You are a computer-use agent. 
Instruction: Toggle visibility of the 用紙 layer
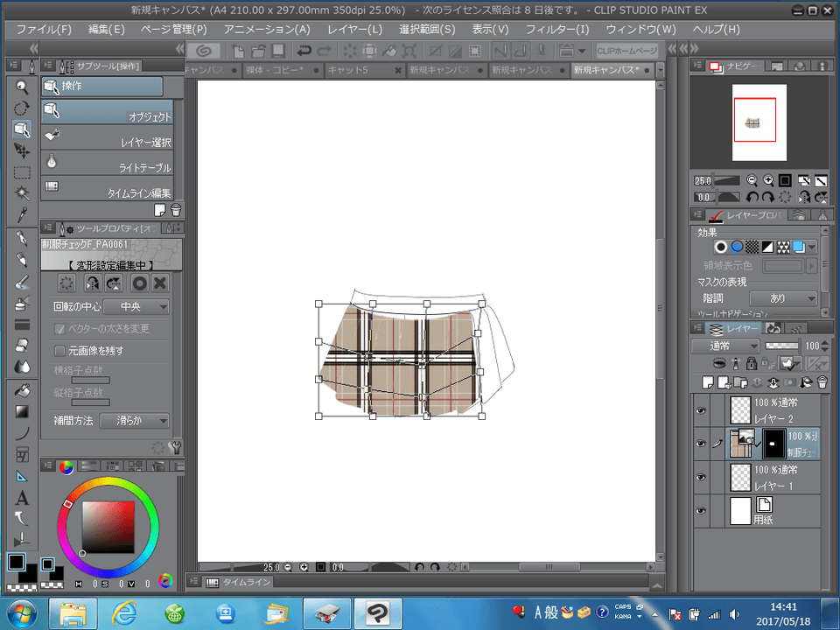tap(700, 510)
